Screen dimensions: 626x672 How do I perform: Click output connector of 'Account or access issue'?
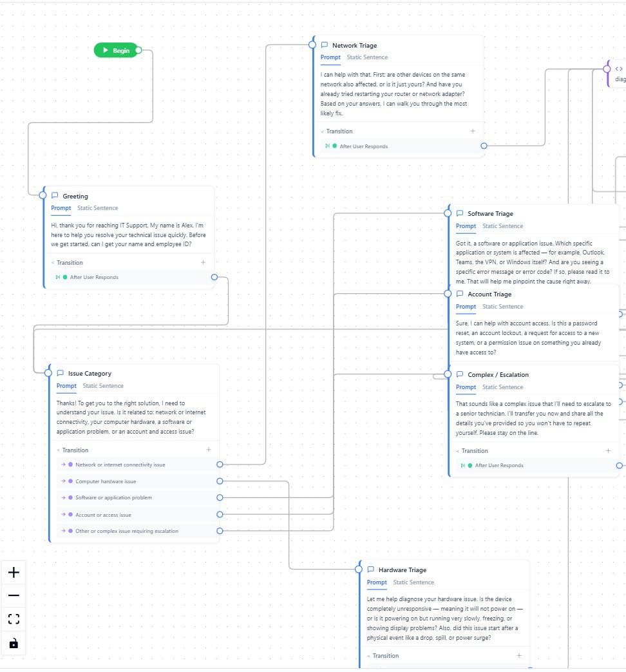coord(220,514)
